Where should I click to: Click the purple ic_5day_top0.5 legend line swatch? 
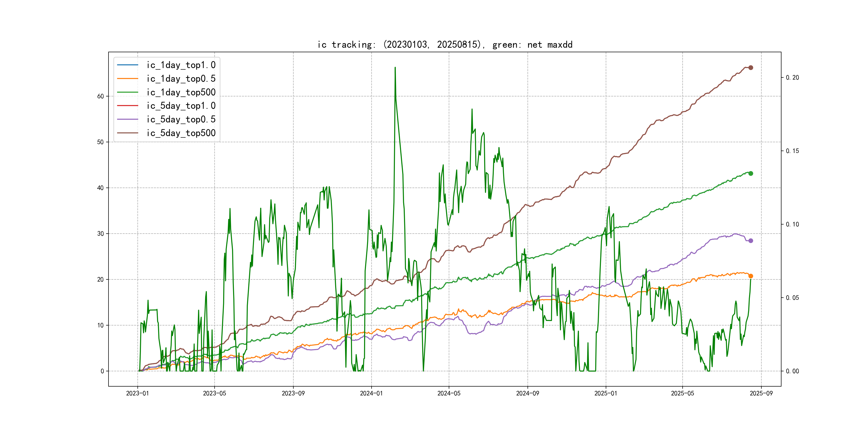point(127,119)
